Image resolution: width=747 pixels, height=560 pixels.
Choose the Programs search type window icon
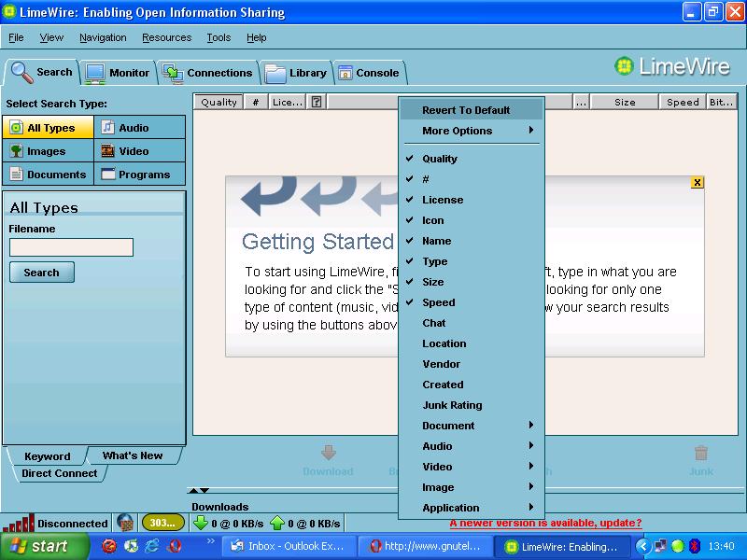pos(108,174)
